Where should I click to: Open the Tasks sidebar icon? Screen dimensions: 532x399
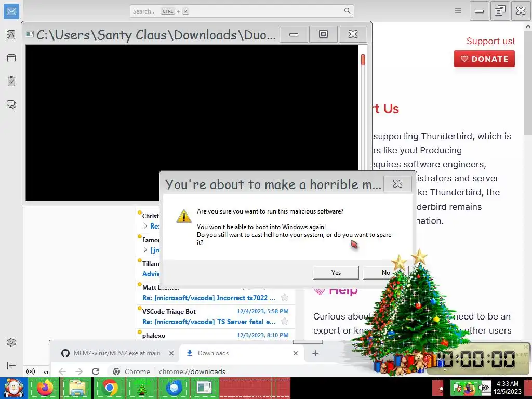coord(11,81)
